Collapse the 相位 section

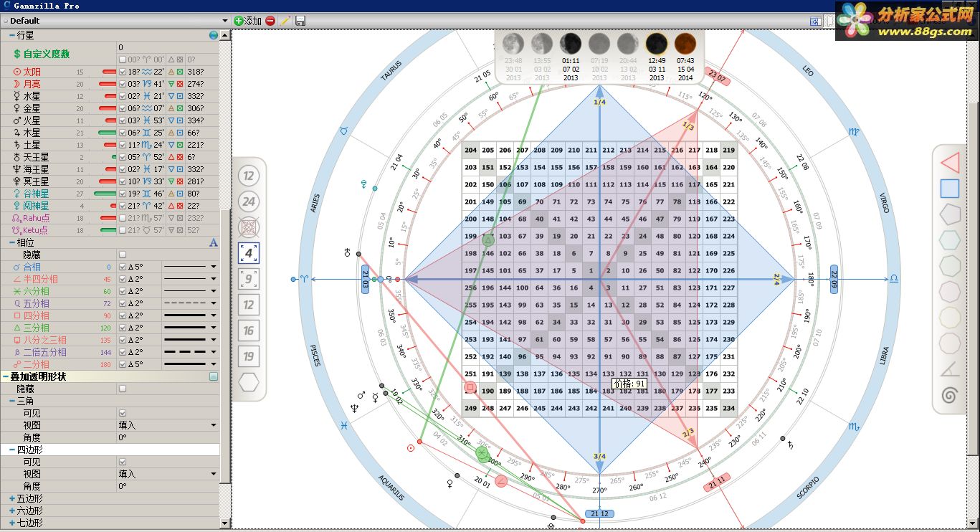coord(11,242)
